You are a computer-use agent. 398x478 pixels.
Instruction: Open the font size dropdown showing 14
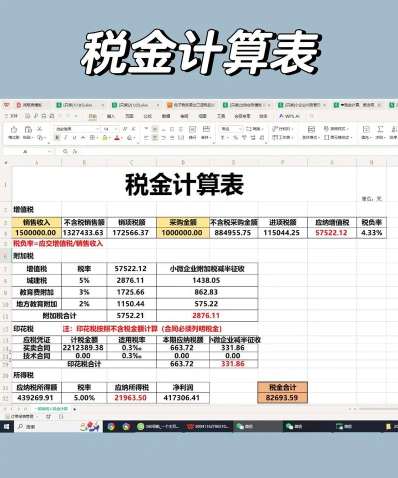[116, 129]
